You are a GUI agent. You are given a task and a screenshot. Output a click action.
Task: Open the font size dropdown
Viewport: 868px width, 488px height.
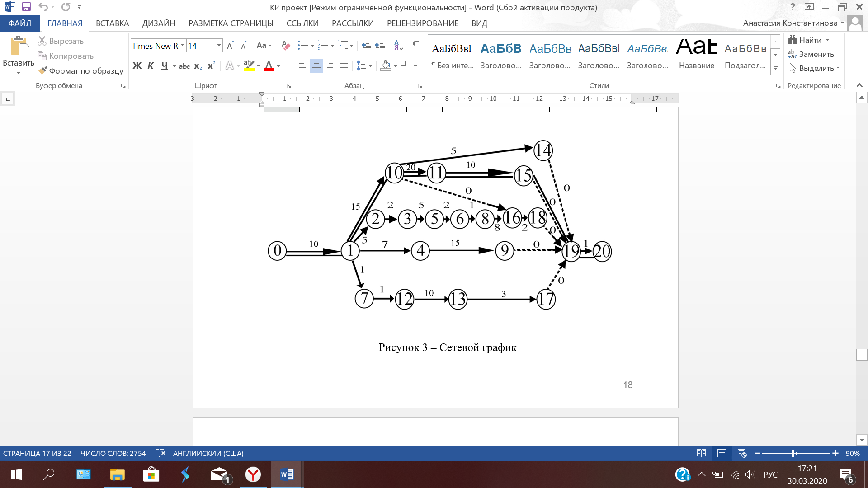tap(219, 46)
